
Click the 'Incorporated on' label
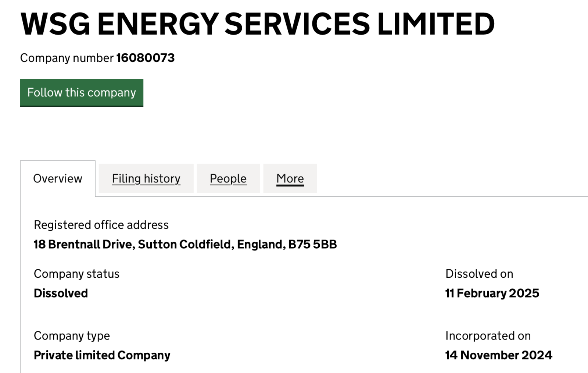click(488, 336)
